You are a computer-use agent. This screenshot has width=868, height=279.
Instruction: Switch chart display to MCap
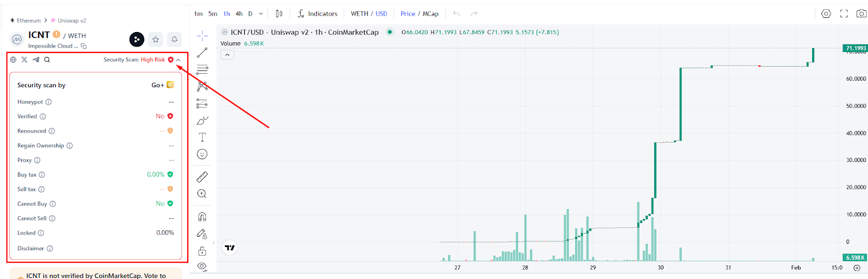point(431,14)
